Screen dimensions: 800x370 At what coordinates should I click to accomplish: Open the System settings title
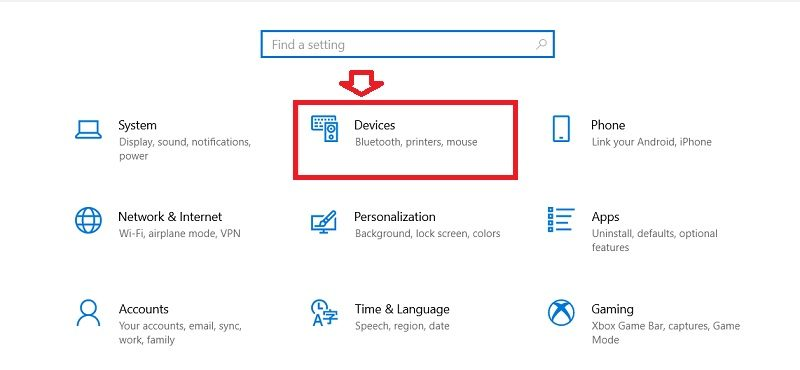(137, 125)
